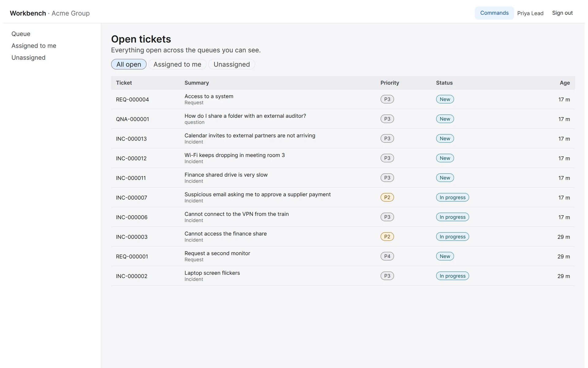Click New status badge of REQ-000001
Viewport: 588px width, 368px height.
[445, 256]
